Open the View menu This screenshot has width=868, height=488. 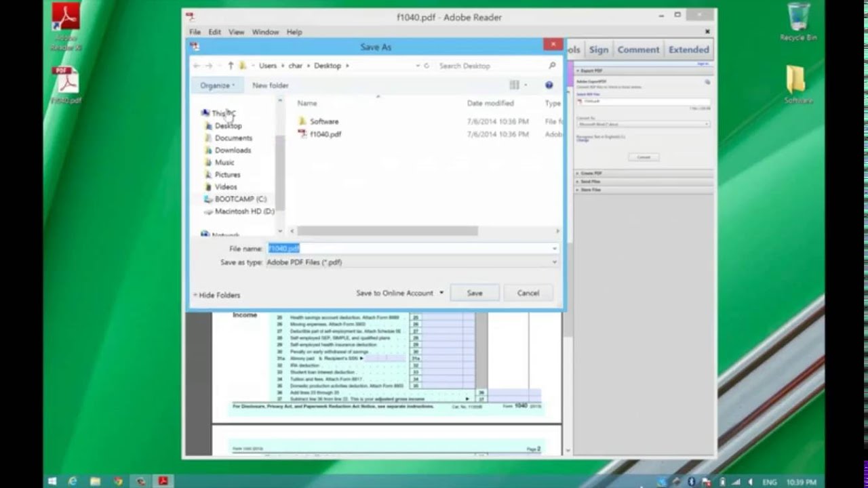click(x=236, y=32)
